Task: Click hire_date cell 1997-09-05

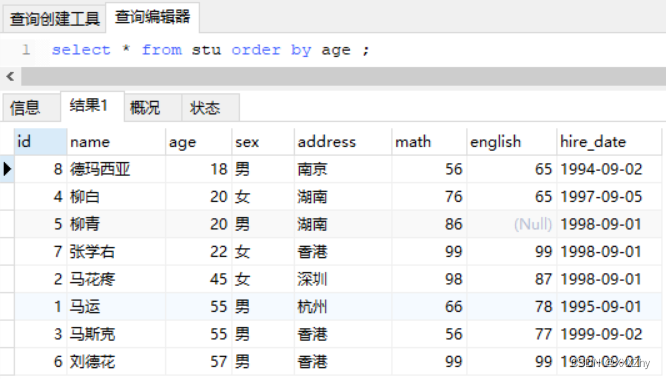Action: [x=609, y=197]
